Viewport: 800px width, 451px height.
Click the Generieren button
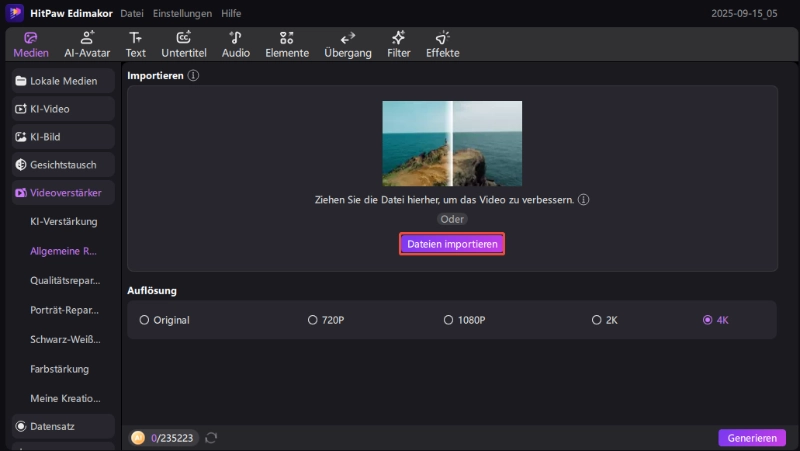point(752,438)
